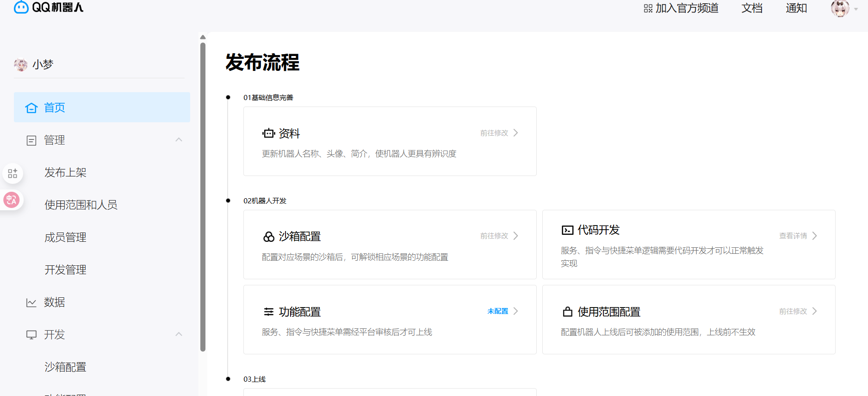Screen dimensions: 868x396
Task: Collapse the 开发 section chevron in sidebar
Action: click(179, 334)
